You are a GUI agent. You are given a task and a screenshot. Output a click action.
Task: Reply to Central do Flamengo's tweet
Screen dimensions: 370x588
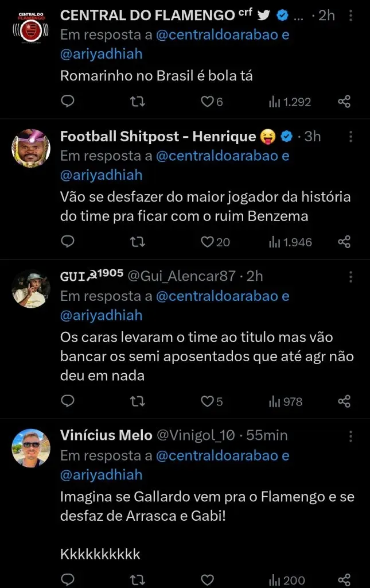68,101
